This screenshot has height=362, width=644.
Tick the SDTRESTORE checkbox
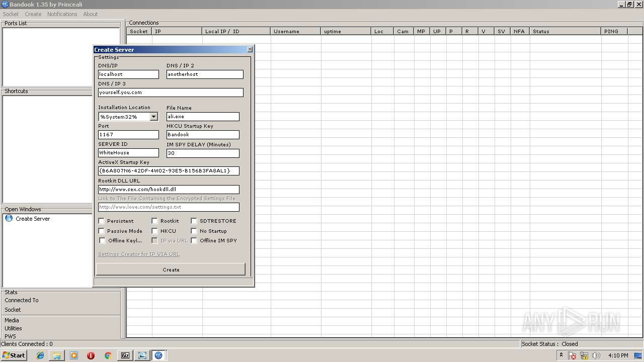[194, 221]
